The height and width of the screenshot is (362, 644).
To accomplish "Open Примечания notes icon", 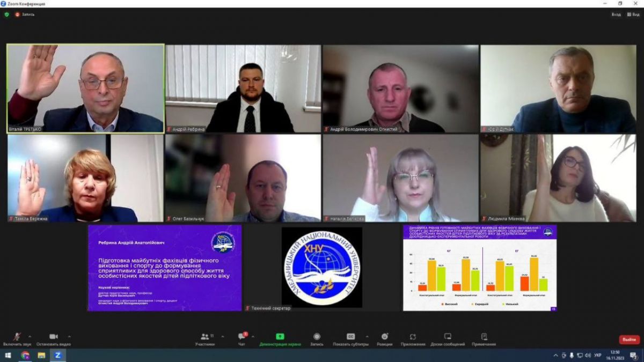I will (484, 337).
